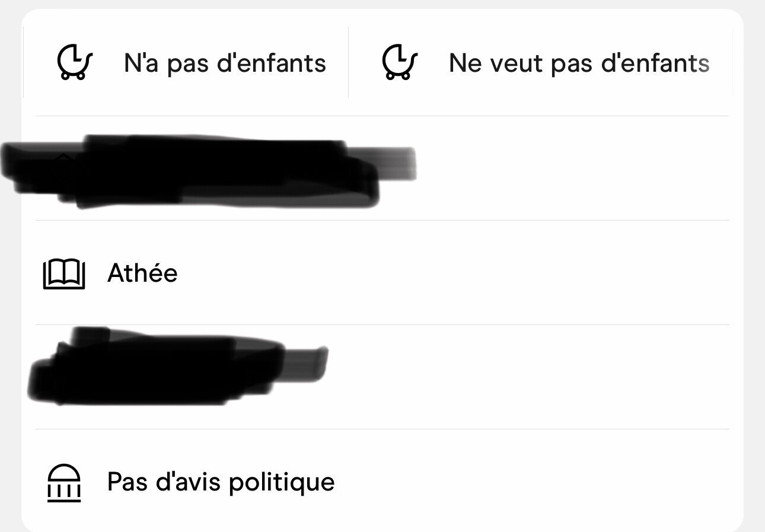Screen dimensions: 765x532
Task: Click the divider line below the children chips
Action: (382, 116)
